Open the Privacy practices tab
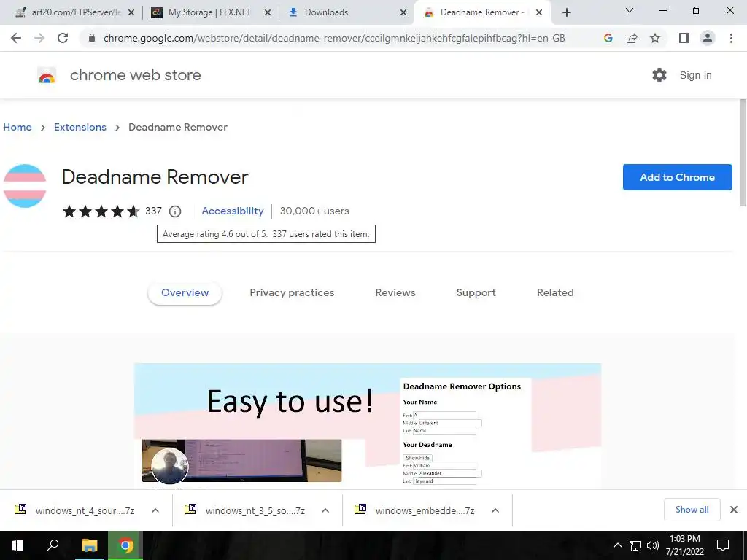Screen dimensions: 747x560 292,293
